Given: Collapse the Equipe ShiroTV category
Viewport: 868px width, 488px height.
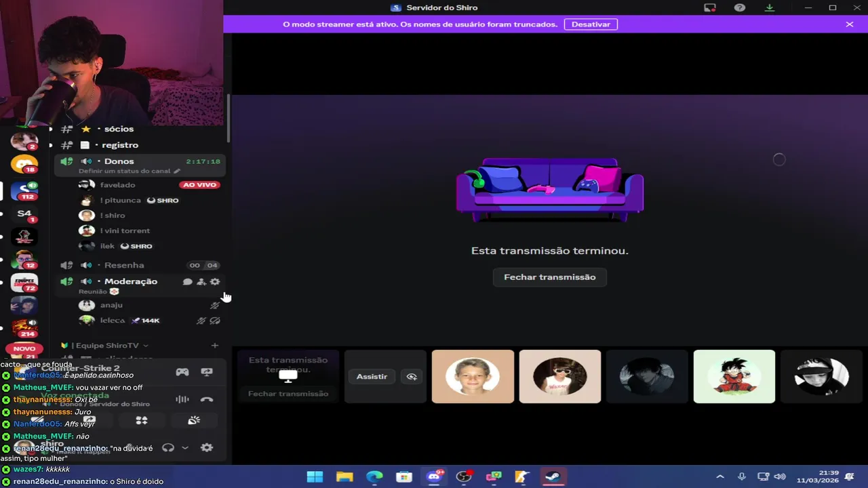Looking at the screenshot, I should coord(110,346).
